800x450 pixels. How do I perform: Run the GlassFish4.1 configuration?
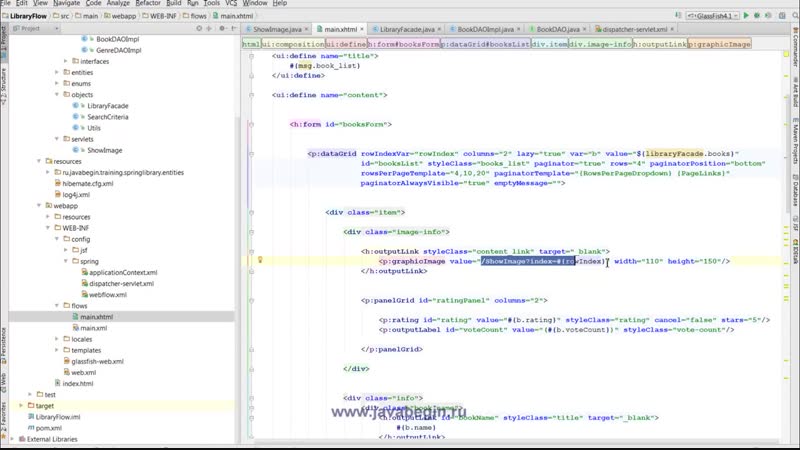tap(746, 16)
